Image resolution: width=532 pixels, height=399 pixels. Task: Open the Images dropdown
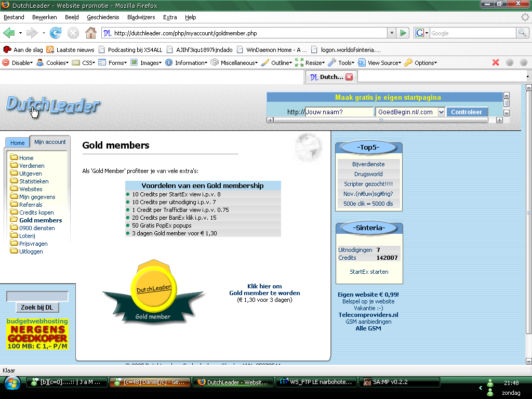(146, 63)
